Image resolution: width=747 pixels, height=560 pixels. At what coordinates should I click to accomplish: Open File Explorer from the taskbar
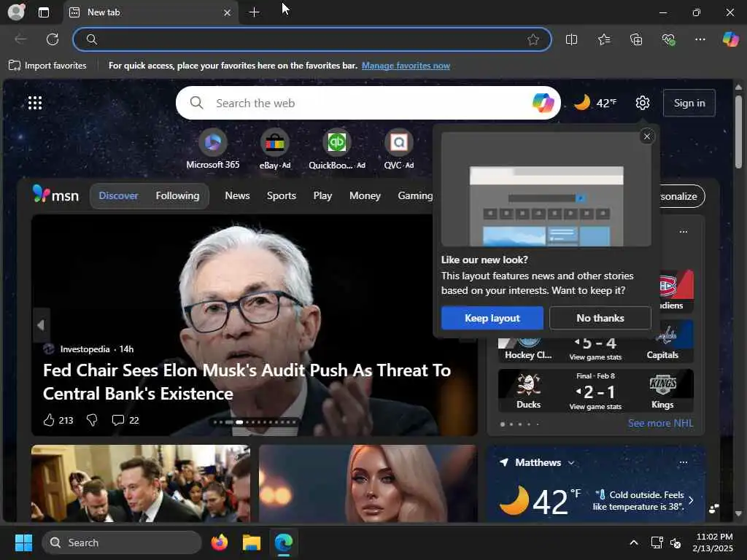click(x=252, y=542)
